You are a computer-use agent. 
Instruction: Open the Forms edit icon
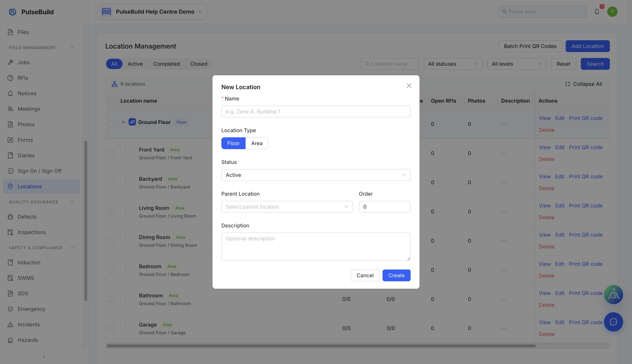(10, 140)
